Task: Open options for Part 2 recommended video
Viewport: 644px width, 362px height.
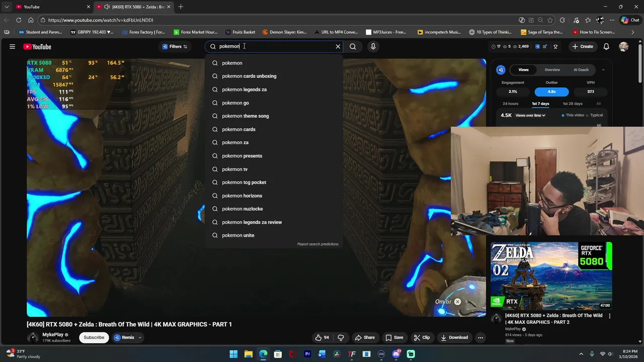Action: tap(609, 316)
